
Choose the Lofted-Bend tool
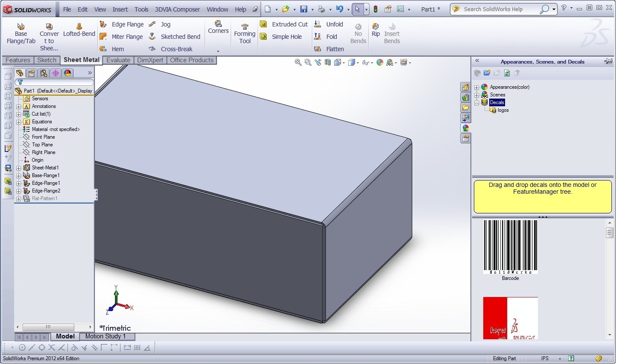(79, 30)
